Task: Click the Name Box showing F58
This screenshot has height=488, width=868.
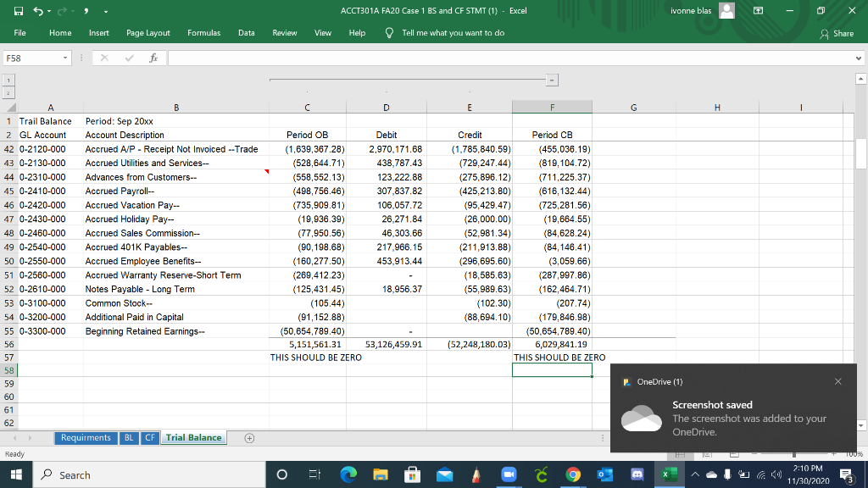Action: [32, 58]
